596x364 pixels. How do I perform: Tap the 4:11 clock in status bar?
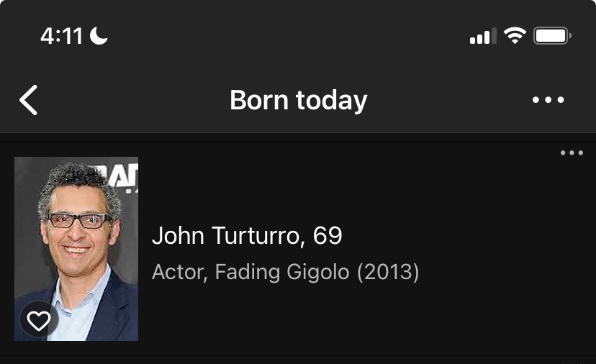pos(61,36)
